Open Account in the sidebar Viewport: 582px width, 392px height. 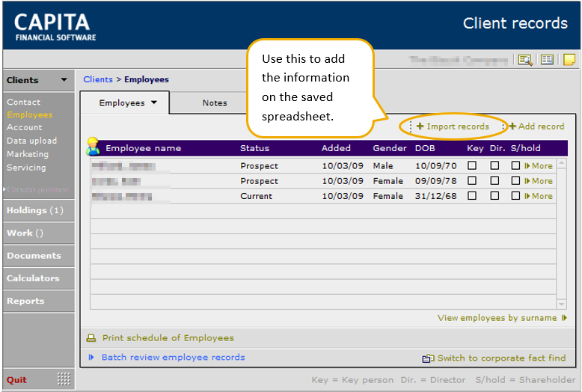pyautogui.click(x=25, y=127)
